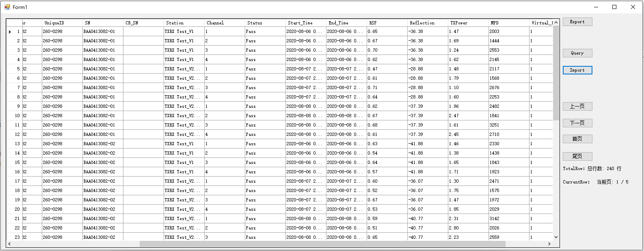This screenshot has width=644, height=251.
Task: Click MPD cell 2003
Action: (509, 31)
